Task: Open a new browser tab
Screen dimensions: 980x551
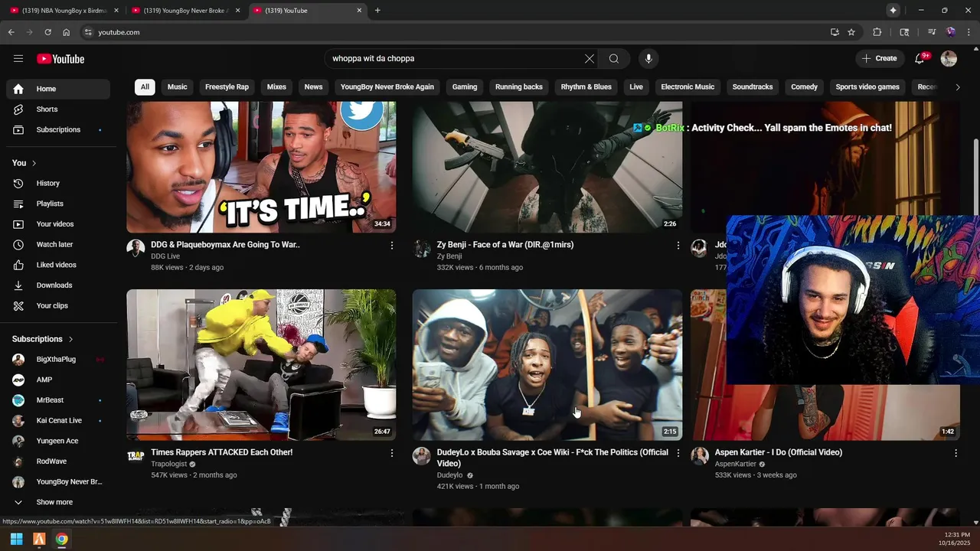Action: (x=377, y=11)
